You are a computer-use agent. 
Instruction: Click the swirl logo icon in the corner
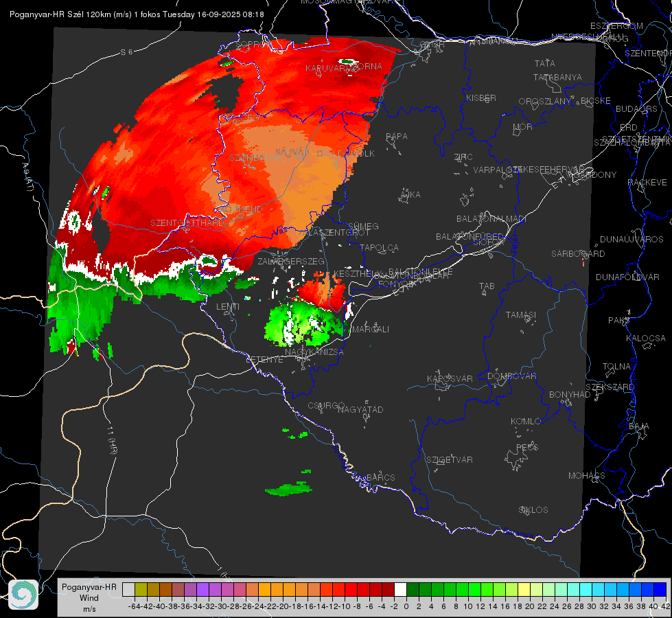coord(23,595)
